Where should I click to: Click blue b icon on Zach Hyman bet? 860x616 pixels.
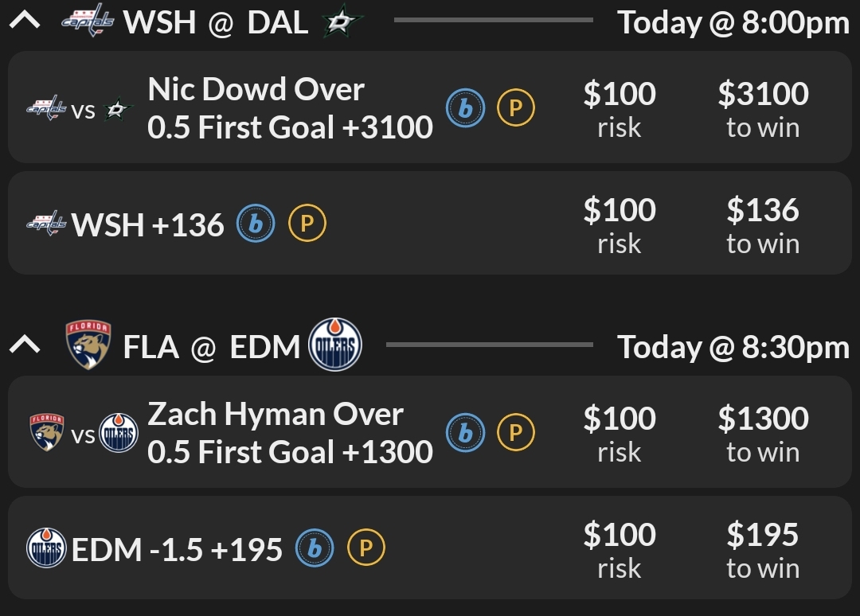(465, 432)
